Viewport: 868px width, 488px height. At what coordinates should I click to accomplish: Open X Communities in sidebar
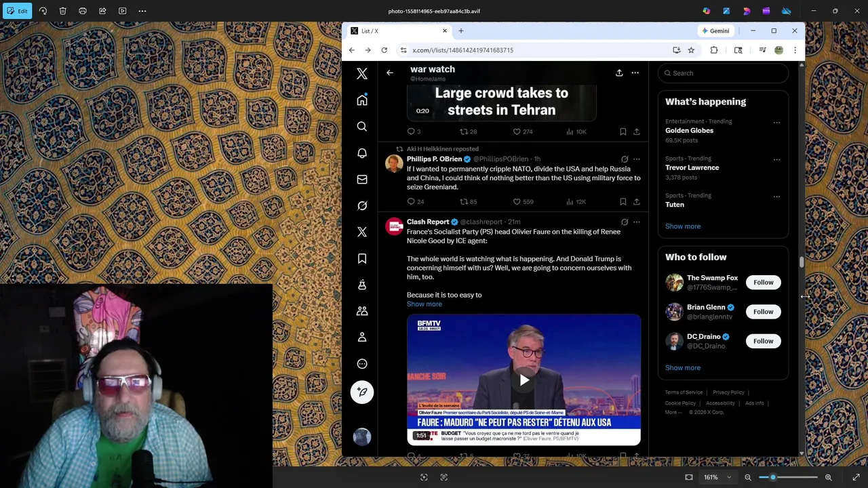[x=362, y=311]
